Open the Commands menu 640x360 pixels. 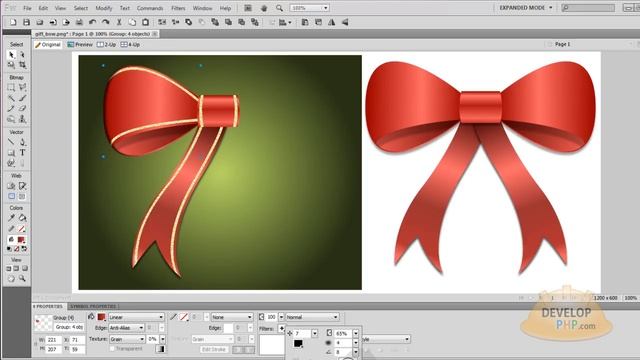(x=150, y=8)
